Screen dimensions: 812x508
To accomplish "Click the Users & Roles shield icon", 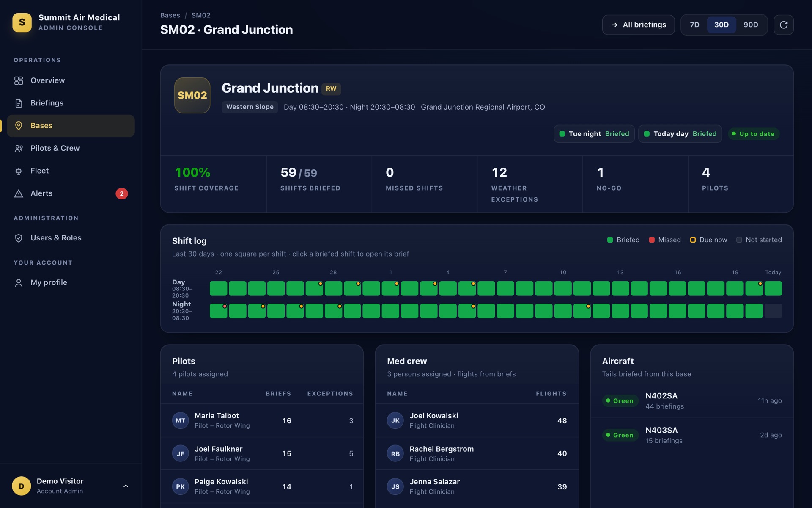I will point(19,238).
